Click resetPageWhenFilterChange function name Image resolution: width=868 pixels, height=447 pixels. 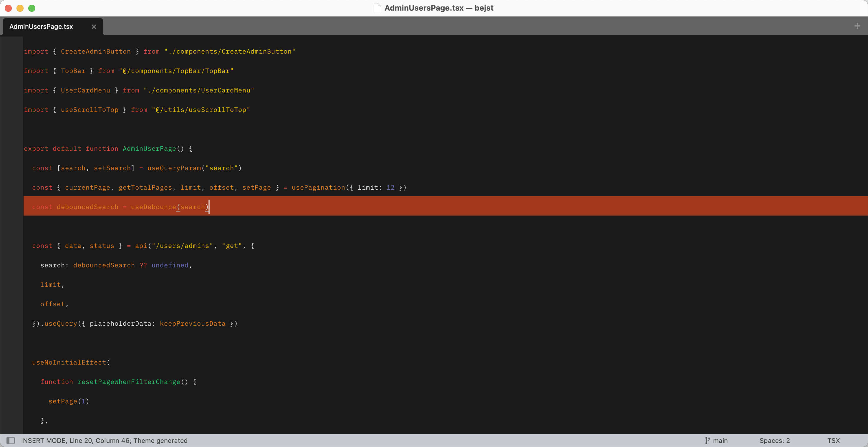tap(129, 382)
